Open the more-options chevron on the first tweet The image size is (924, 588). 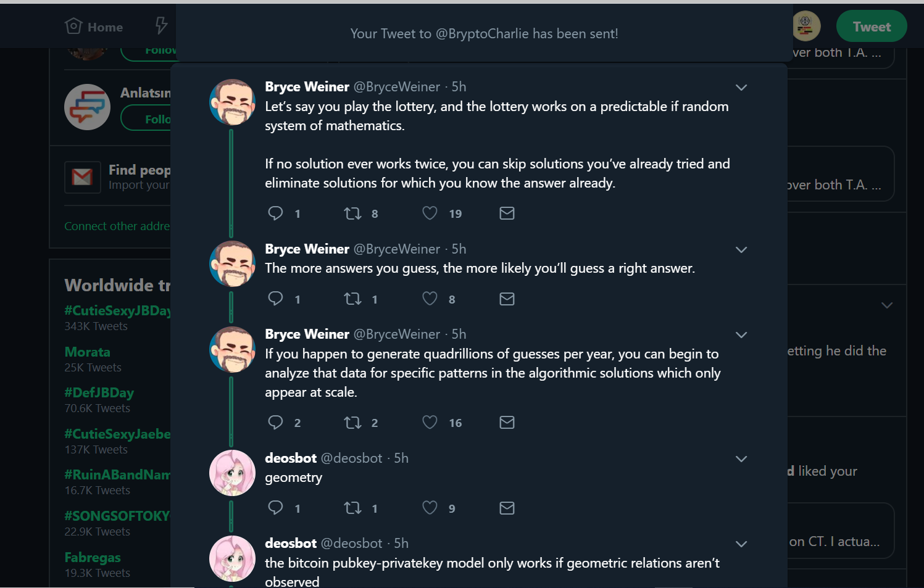pos(741,88)
